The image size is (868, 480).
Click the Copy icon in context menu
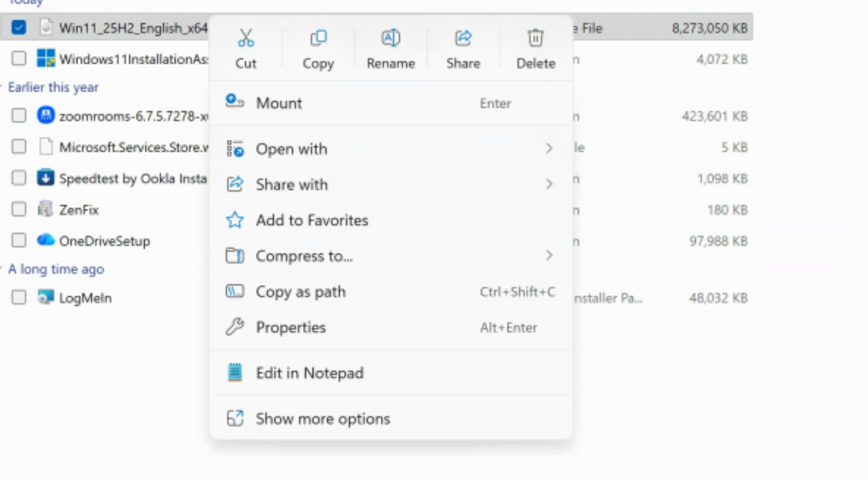point(318,38)
